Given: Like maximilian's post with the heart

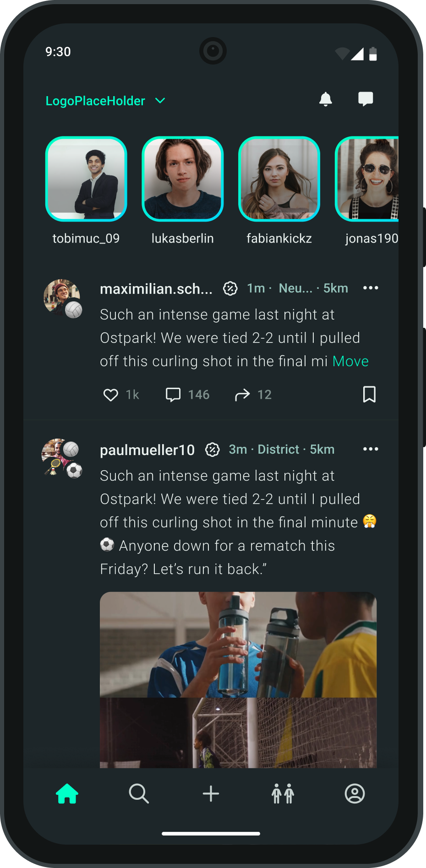Looking at the screenshot, I should (110, 395).
